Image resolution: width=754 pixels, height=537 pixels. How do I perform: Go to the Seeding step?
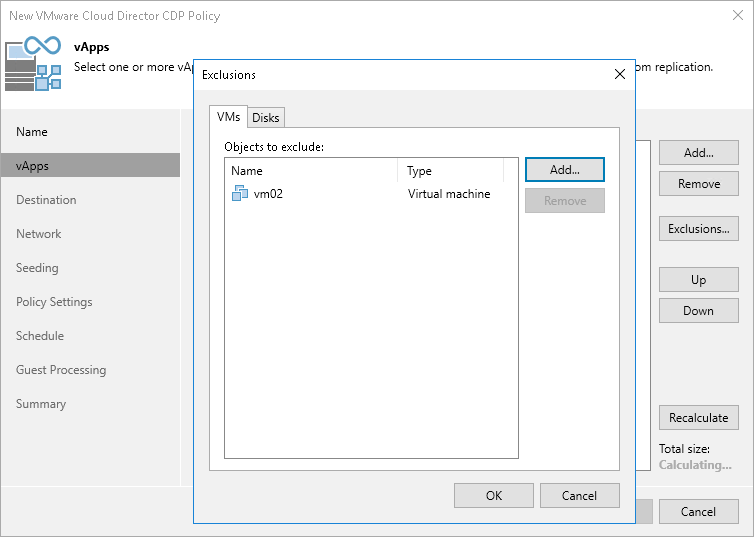(37, 268)
